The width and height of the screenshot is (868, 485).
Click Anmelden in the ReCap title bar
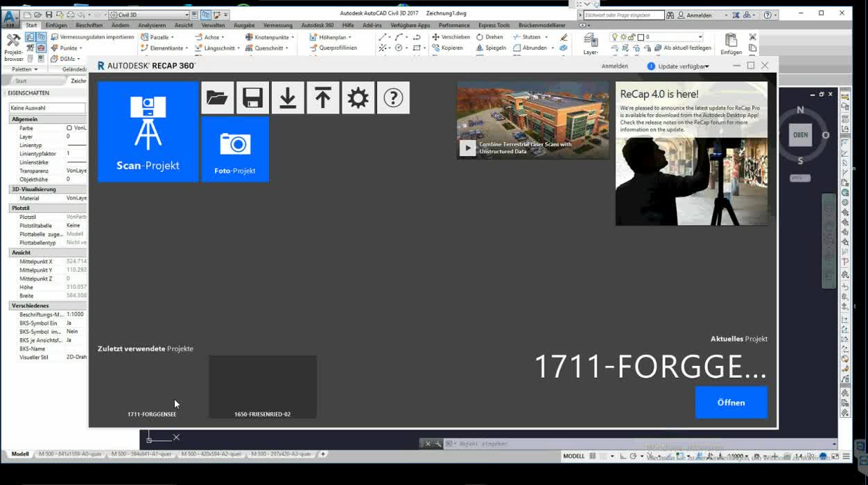point(614,67)
